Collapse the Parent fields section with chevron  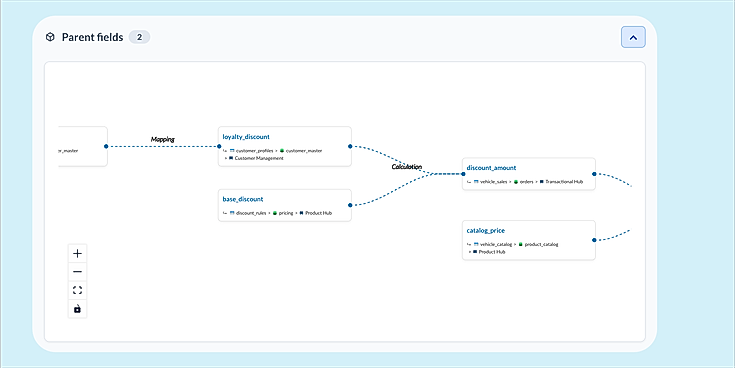[x=633, y=37]
